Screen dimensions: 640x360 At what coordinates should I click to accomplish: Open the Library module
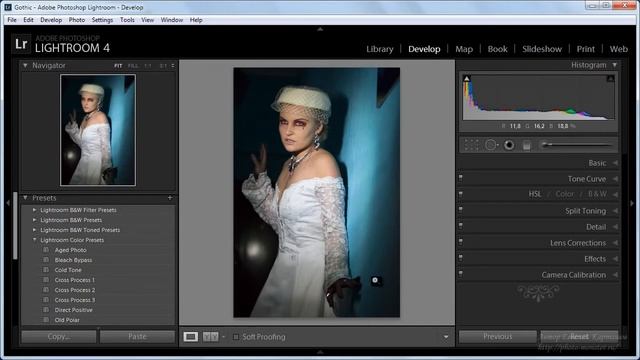[380, 49]
